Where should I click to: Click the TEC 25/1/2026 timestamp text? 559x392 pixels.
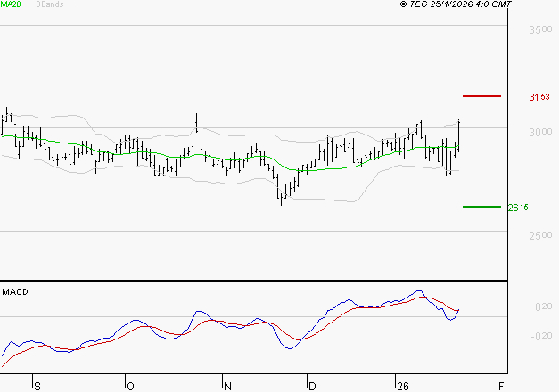point(456,4)
